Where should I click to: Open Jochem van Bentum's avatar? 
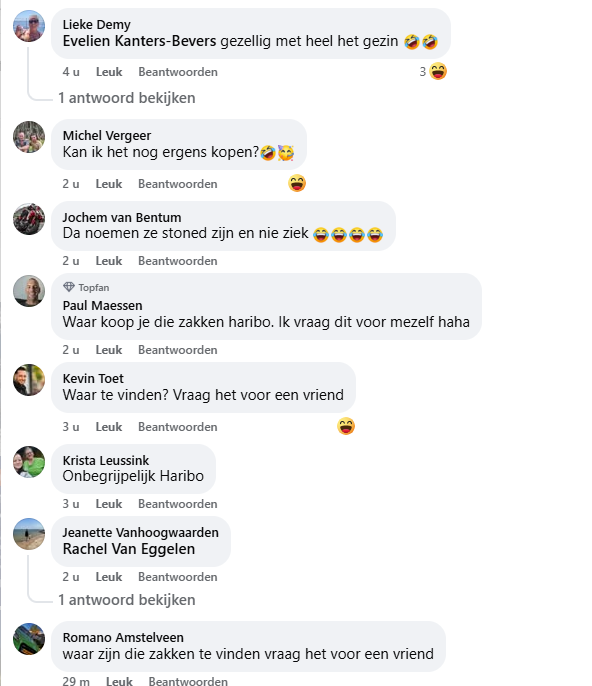click(x=29, y=219)
